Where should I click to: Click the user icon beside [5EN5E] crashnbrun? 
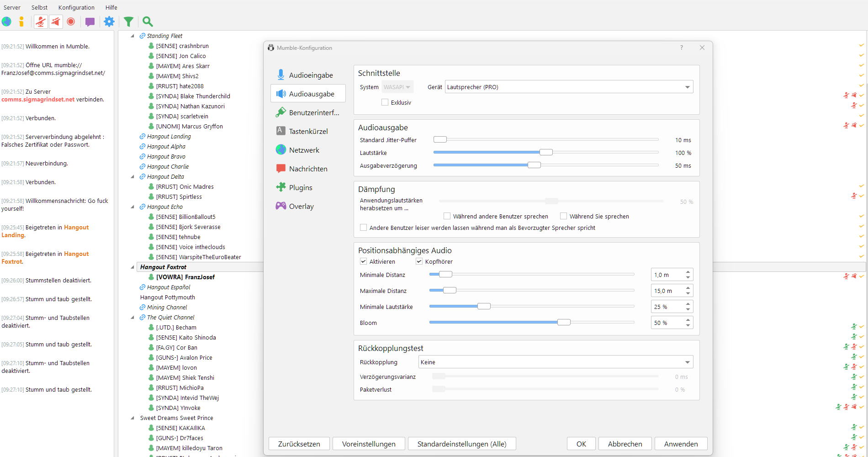pyautogui.click(x=151, y=46)
